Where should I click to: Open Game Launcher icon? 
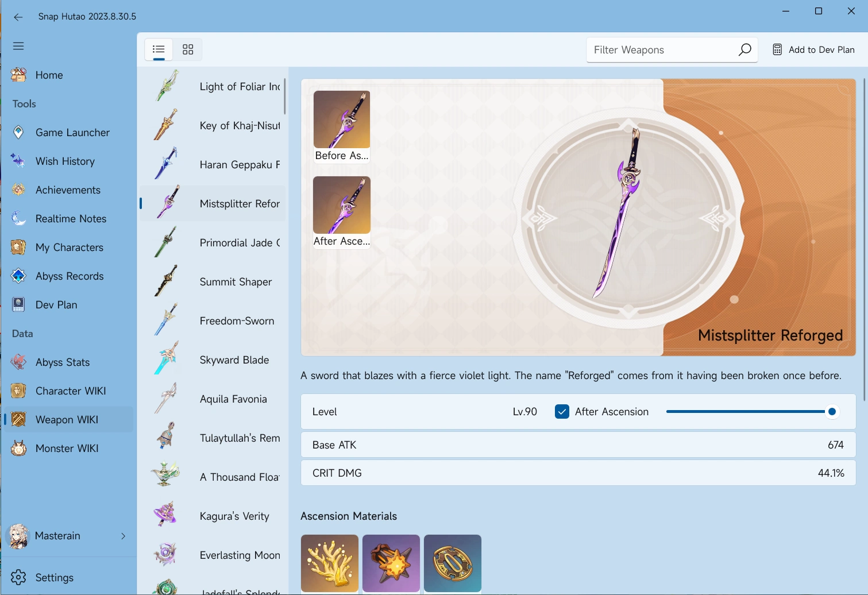pyautogui.click(x=18, y=132)
